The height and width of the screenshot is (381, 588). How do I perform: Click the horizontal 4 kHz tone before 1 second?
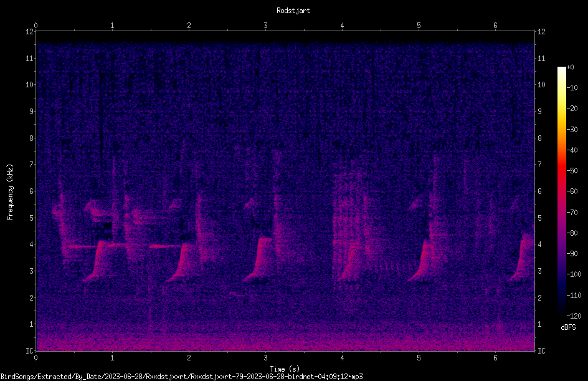pyautogui.click(x=83, y=246)
